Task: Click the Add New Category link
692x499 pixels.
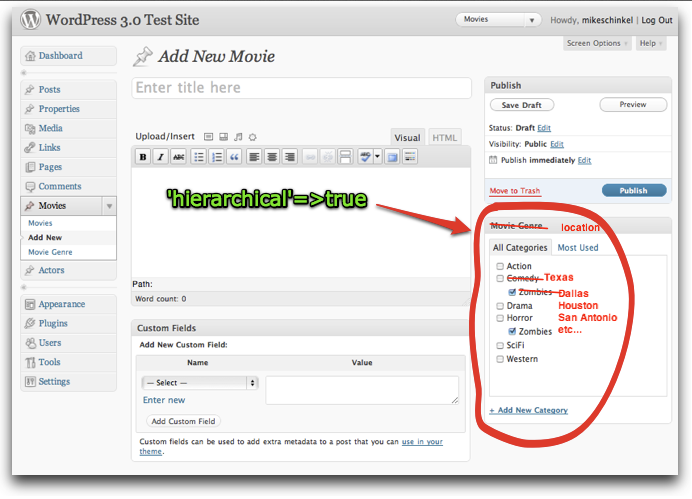Action: [x=528, y=411]
